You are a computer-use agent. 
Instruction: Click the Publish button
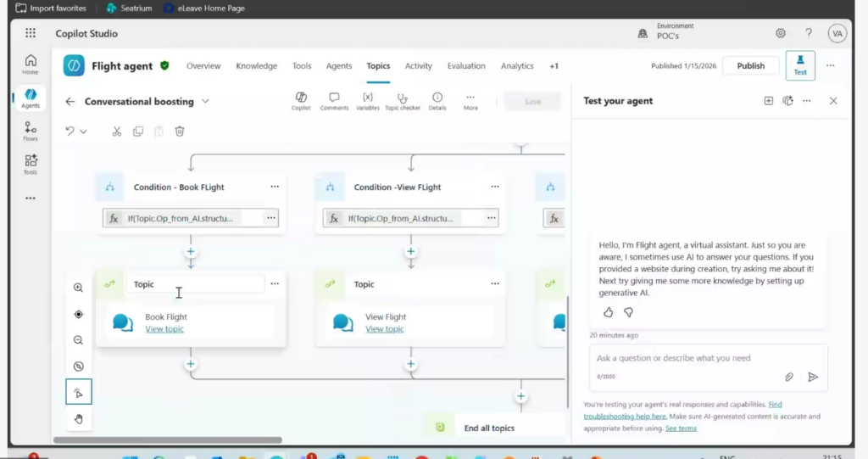(750, 66)
